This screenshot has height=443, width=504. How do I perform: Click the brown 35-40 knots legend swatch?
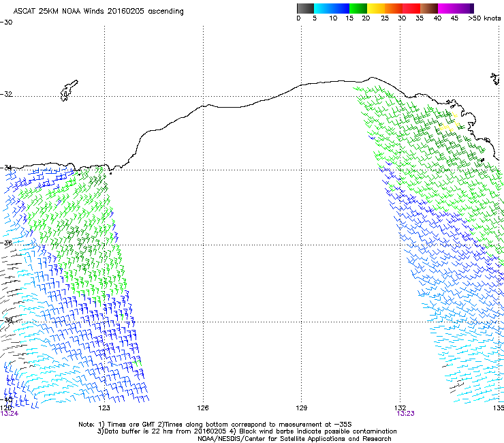point(429,8)
